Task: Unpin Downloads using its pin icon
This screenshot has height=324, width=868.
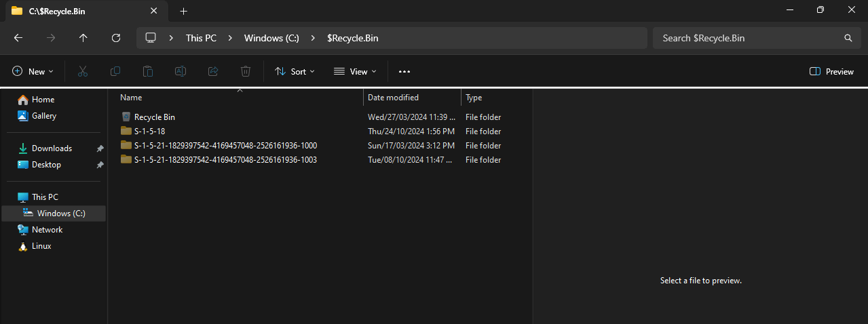Action: click(x=100, y=148)
